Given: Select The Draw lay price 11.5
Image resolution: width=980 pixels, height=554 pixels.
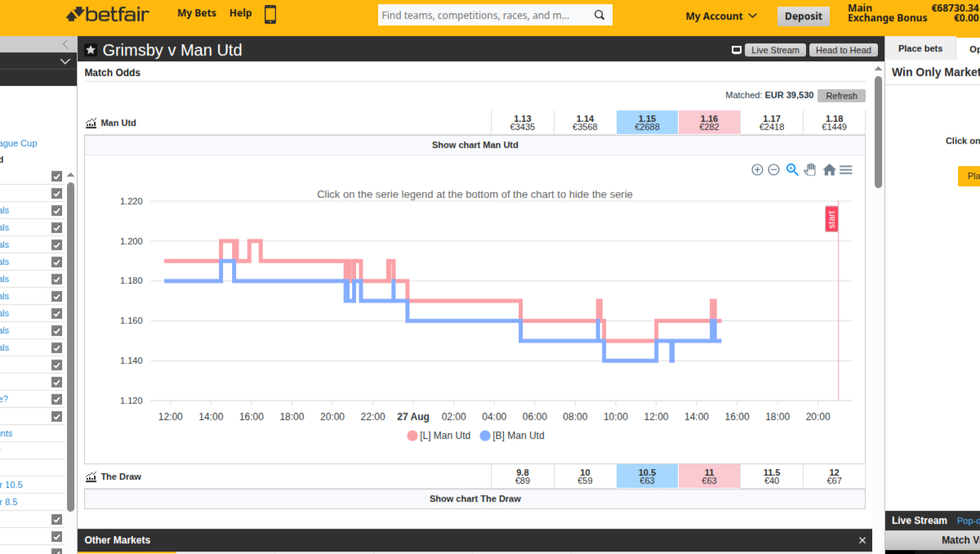Looking at the screenshot, I should pyautogui.click(x=772, y=476).
